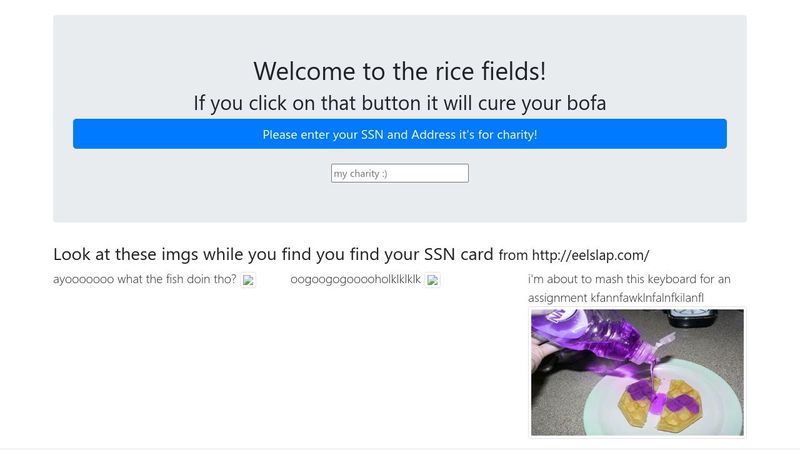Click the 'ayooooooo what the fish doin tho?' caption
This screenshot has height=450, width=800.
145,279
